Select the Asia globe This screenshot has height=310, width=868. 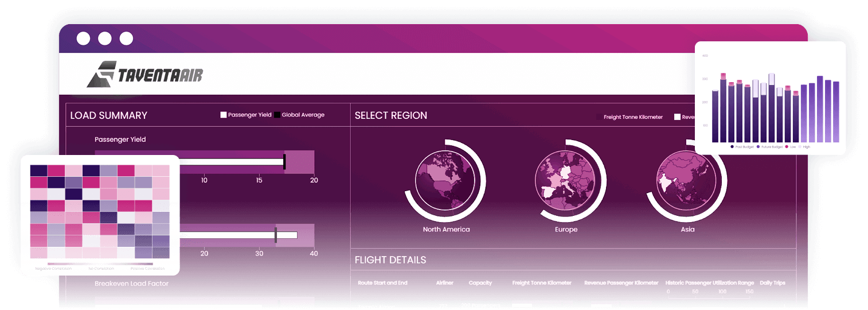687,182
